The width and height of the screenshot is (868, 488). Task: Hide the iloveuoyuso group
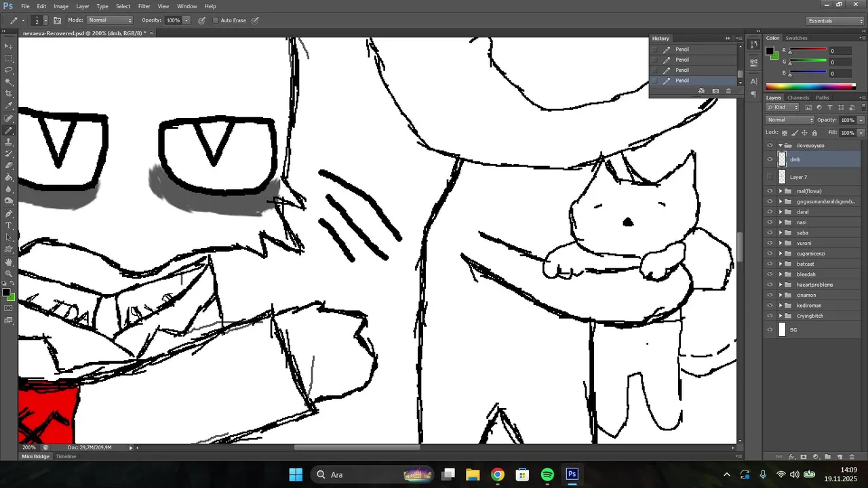tap(770, 145)
